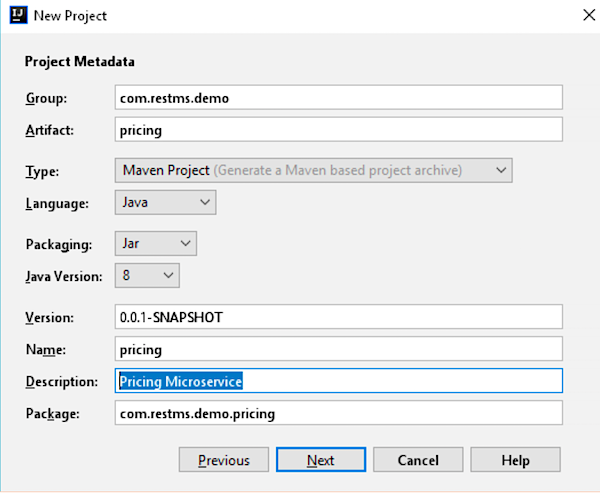Image resolution: width=600 pixels, height=493 pixels.
Task: Expand the Java Version dropdown
Action: coord(148,274)
